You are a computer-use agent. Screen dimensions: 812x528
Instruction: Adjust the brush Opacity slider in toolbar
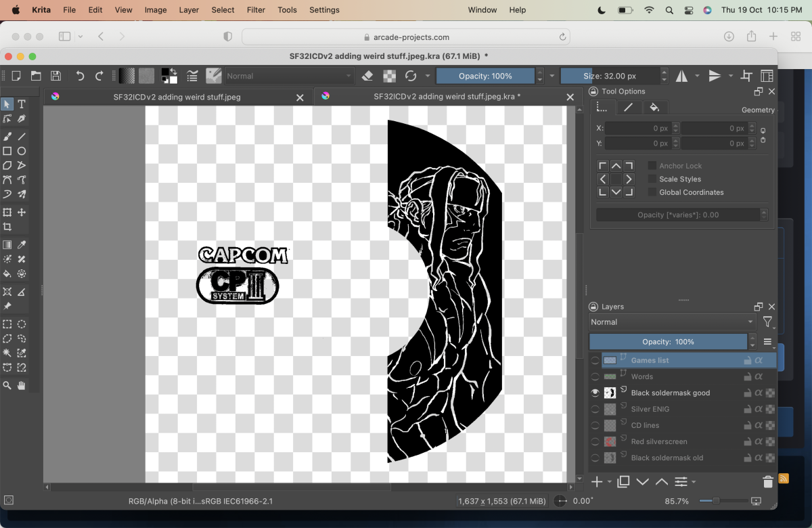click(485, 76)
